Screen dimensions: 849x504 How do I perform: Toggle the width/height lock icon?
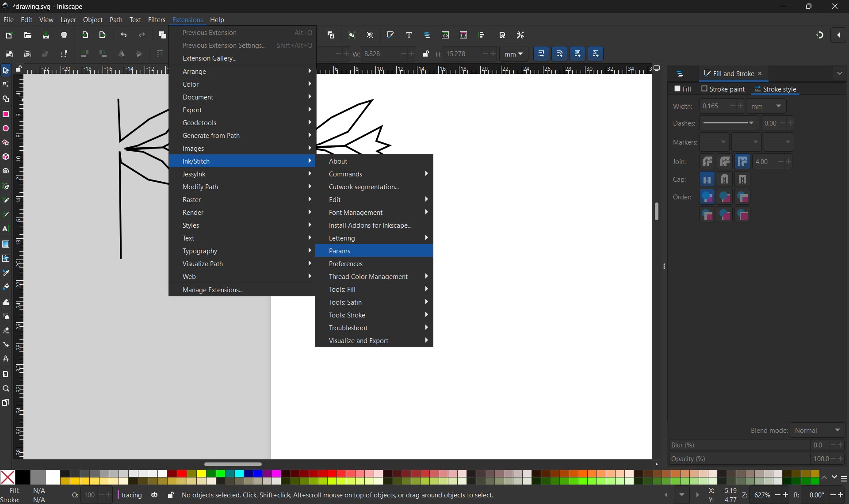[426, 54]
